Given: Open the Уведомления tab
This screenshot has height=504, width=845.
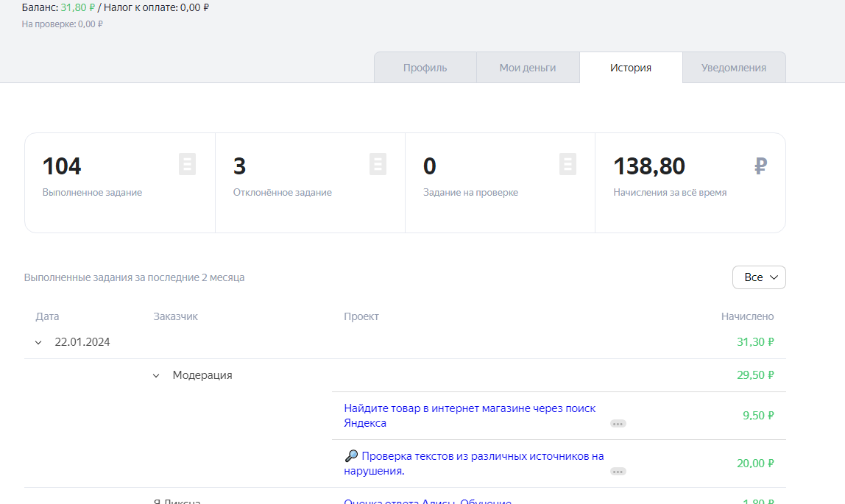Looking at the screenshot, I should 733,68.
